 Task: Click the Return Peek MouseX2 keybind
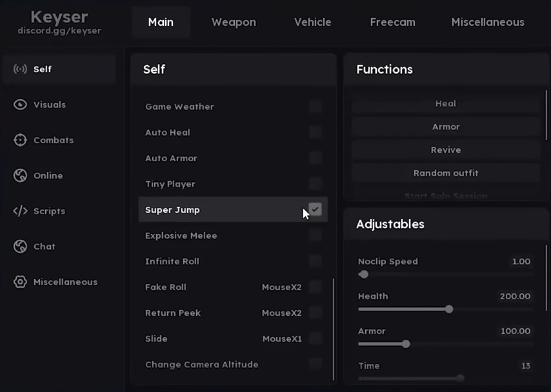click(x=281, y=313)
